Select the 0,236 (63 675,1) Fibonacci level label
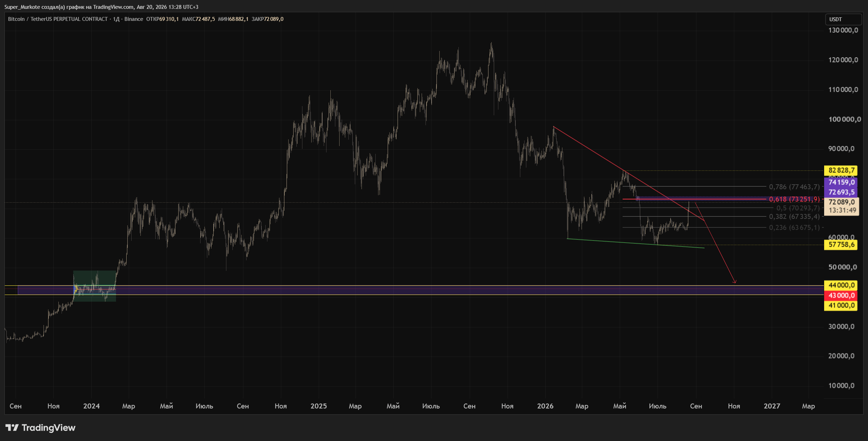868x441 pixels. [x=794, y=227]
